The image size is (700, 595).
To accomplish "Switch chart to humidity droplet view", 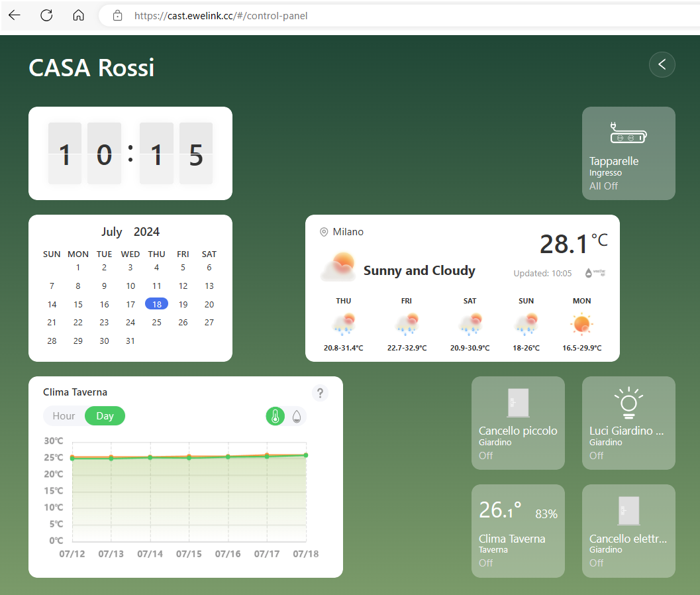I will click(297, 416).
